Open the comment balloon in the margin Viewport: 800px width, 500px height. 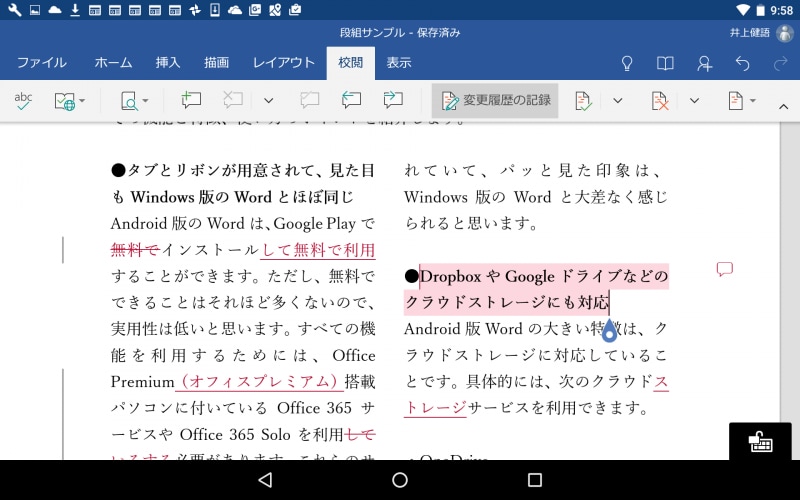pyautogui.click(x=724, y=269)
